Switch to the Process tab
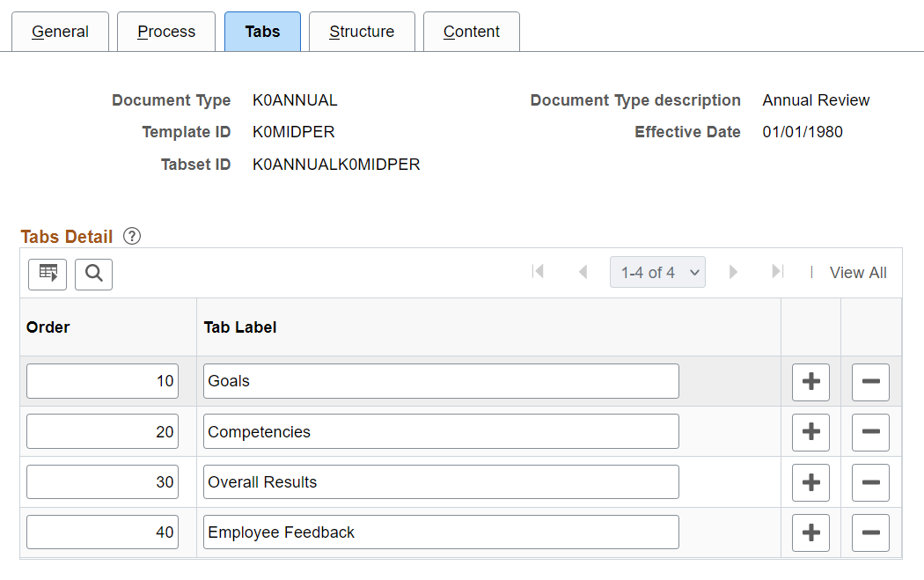924x580 pixels. [166, 32]
